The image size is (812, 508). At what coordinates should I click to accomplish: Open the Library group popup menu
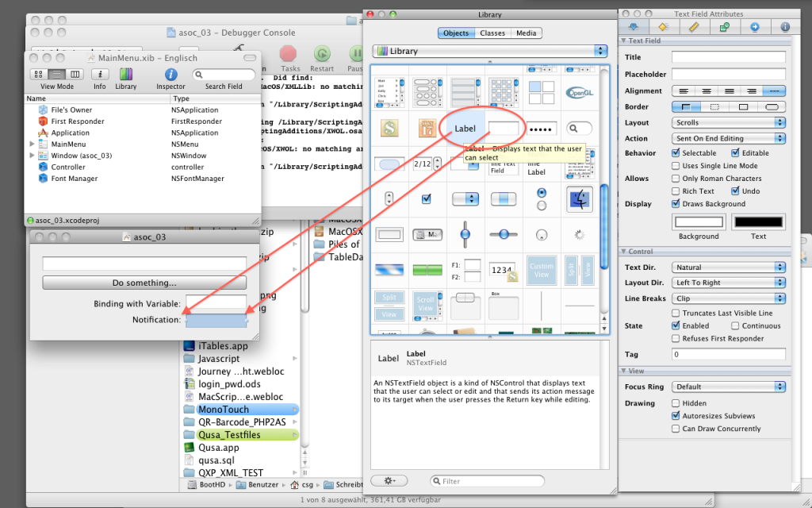click(489, 51)
